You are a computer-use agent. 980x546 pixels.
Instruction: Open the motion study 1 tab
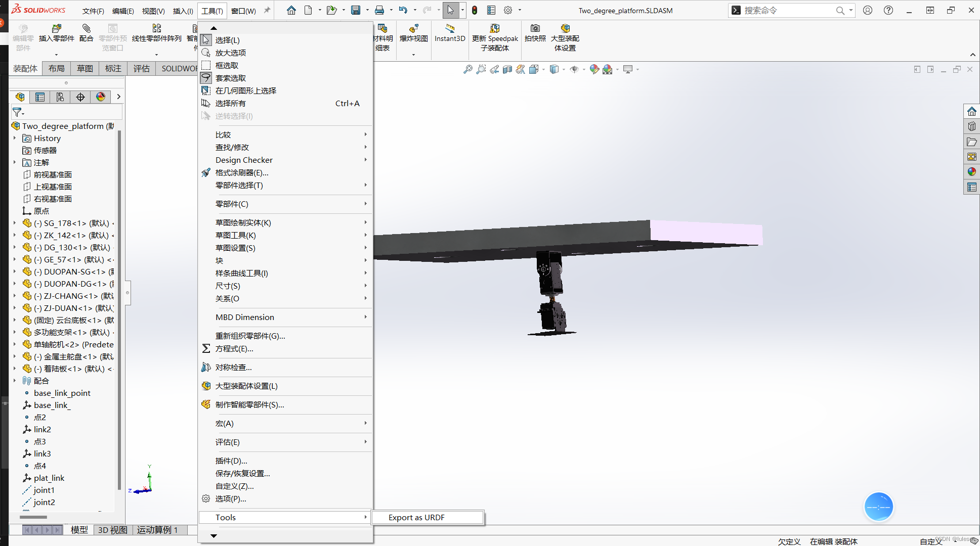tap(157, 530)
